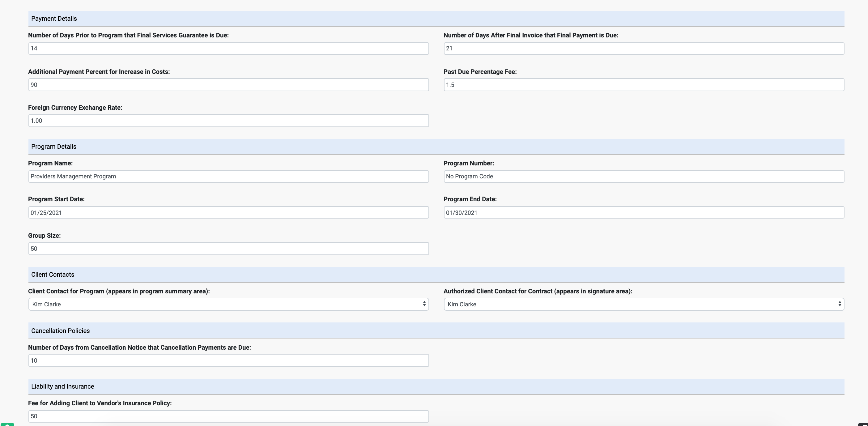The height and width of the screenshot is (426, 868).
Task: Click the Program Details section header
Action: [436, 147]
